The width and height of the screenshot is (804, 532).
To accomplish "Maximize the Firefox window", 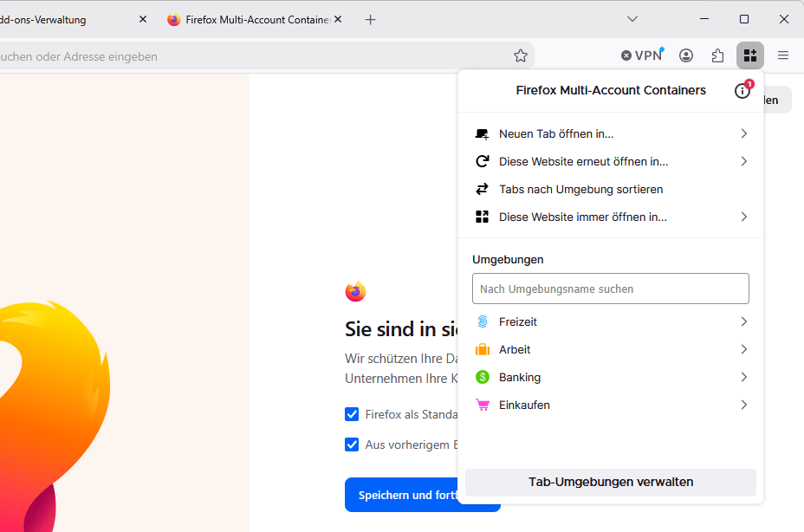I will click(744, 19).
